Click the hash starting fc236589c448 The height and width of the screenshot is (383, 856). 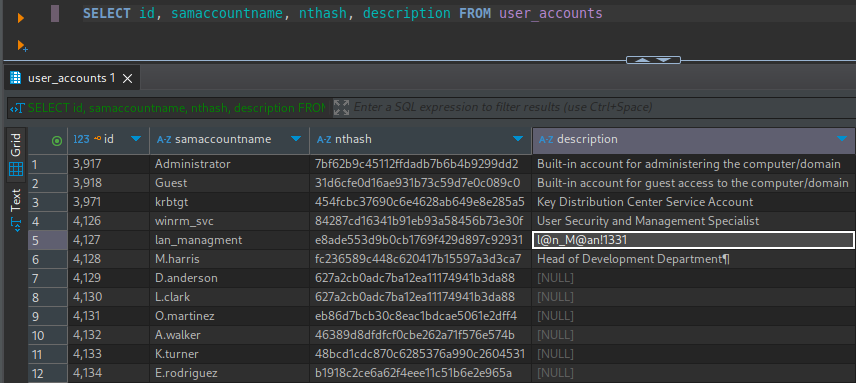pos(420,259)
